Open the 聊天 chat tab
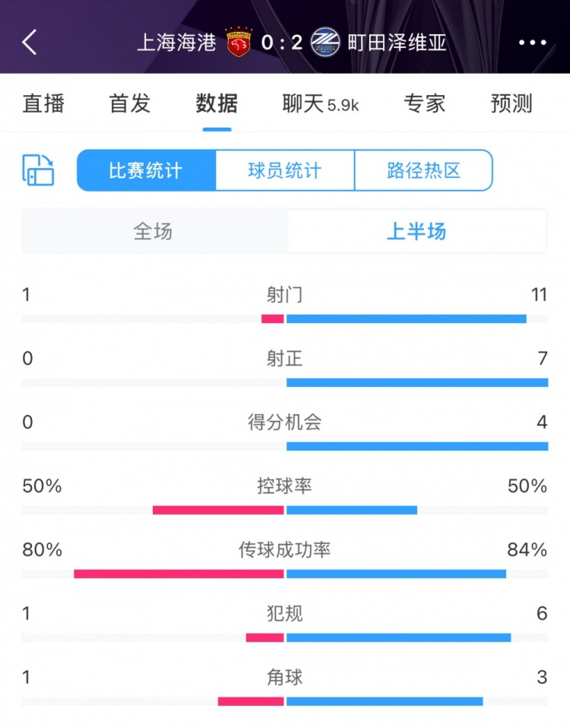Image resolution: width=570 pixels, height=728 pixels. [319, 103]
